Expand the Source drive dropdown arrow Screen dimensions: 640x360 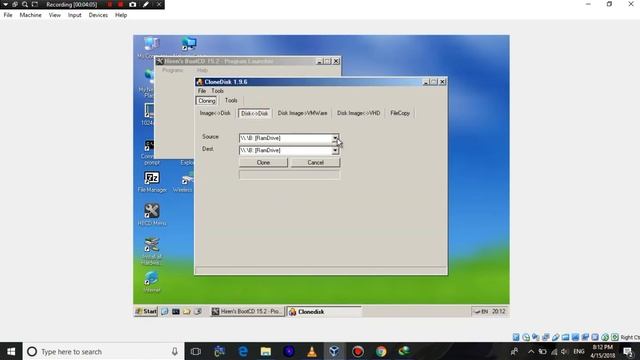click(x=335, y=138)
